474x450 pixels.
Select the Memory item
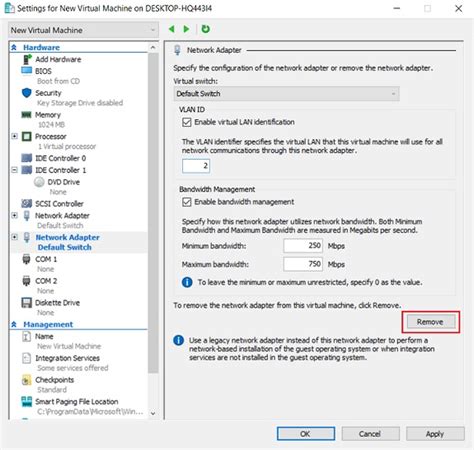tap(48, 115)
